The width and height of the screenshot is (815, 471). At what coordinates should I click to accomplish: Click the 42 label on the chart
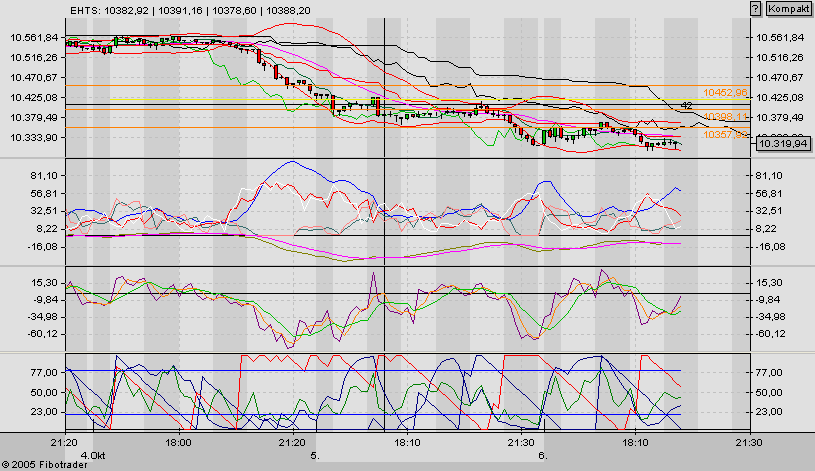tap(686, 105)
